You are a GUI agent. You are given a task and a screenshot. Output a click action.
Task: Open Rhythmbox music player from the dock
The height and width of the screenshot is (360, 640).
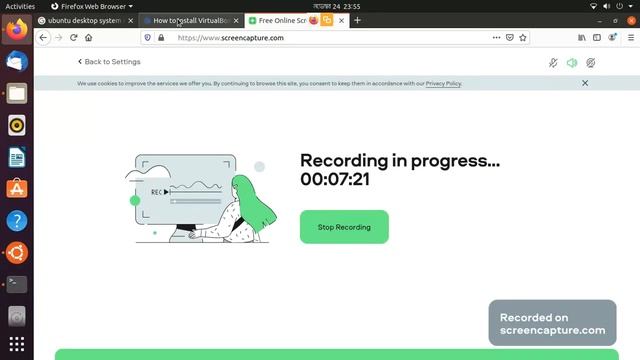[17, 125]
